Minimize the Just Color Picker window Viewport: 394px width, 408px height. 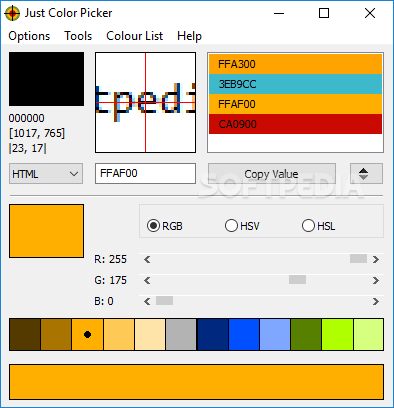click(279, 13)
